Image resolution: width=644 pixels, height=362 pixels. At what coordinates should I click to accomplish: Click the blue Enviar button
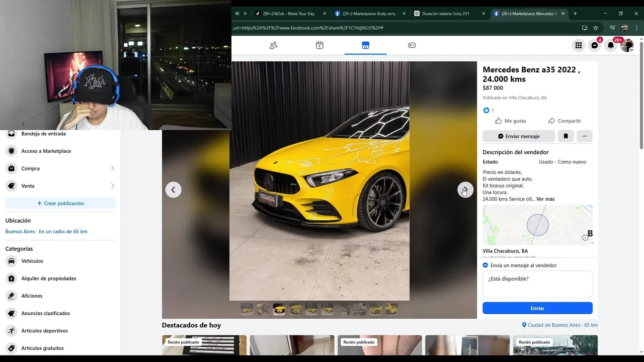537,308
